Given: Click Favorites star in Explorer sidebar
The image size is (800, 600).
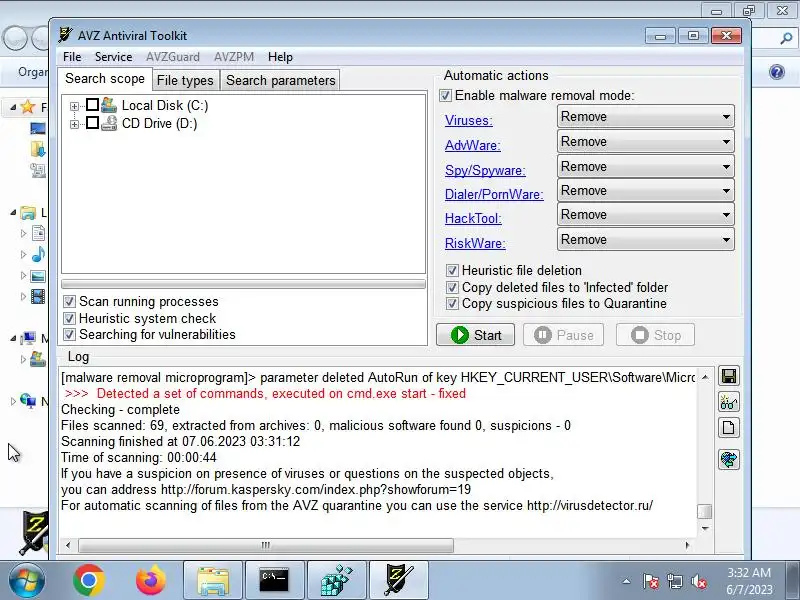Looking at the screenshot, I should pos(28,107).
